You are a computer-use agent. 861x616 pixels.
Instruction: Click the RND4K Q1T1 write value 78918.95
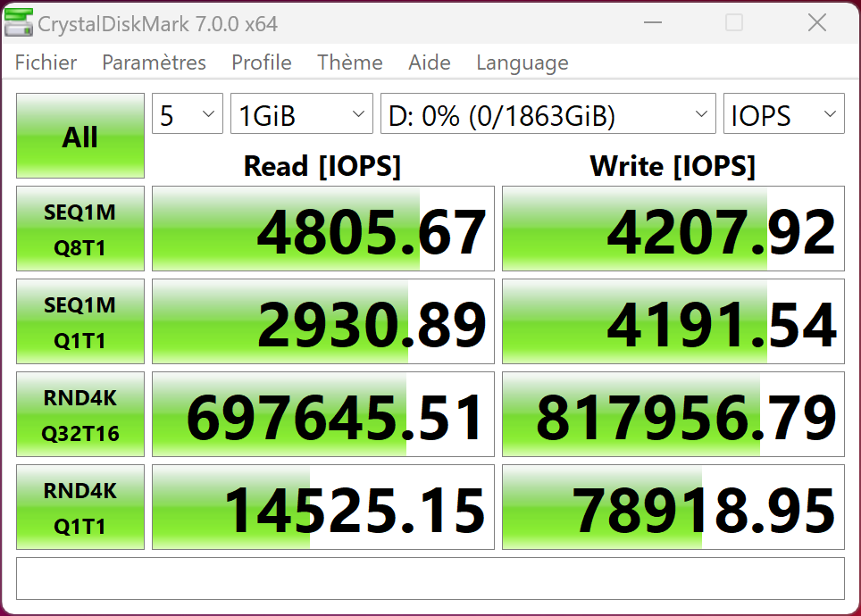673,507
